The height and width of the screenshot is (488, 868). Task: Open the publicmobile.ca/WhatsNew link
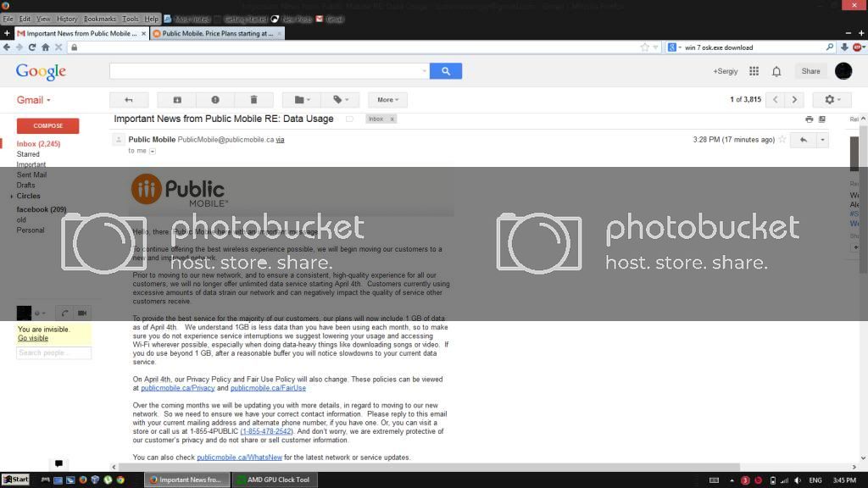point(239,457)
